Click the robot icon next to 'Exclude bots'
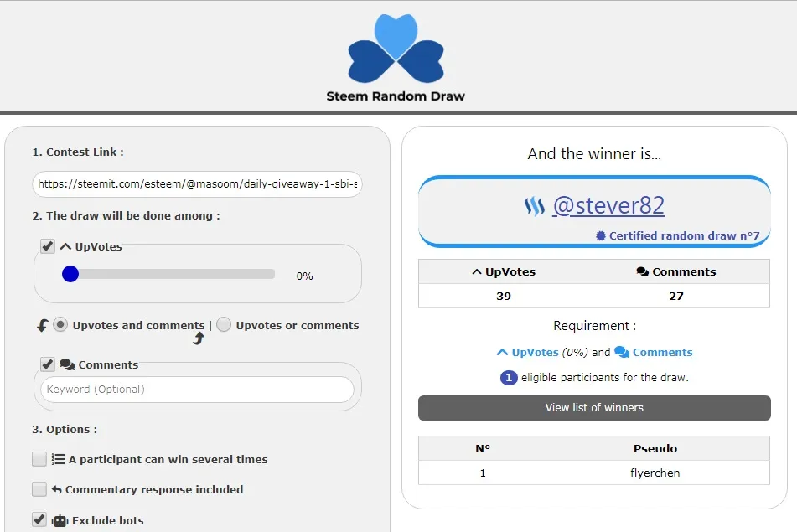The image size is (797, 532). [60, 520]
